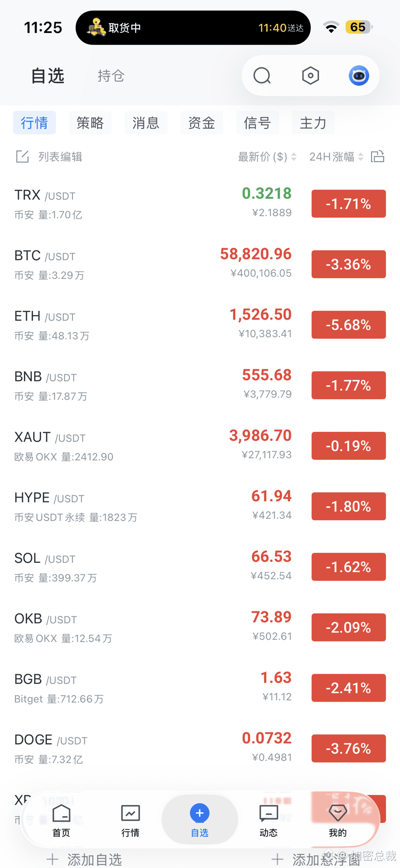Toggle DOGE -3.76% change badge
Image resolution: width=400 pixels, height=868 pixels.
(x=349, y=748)
